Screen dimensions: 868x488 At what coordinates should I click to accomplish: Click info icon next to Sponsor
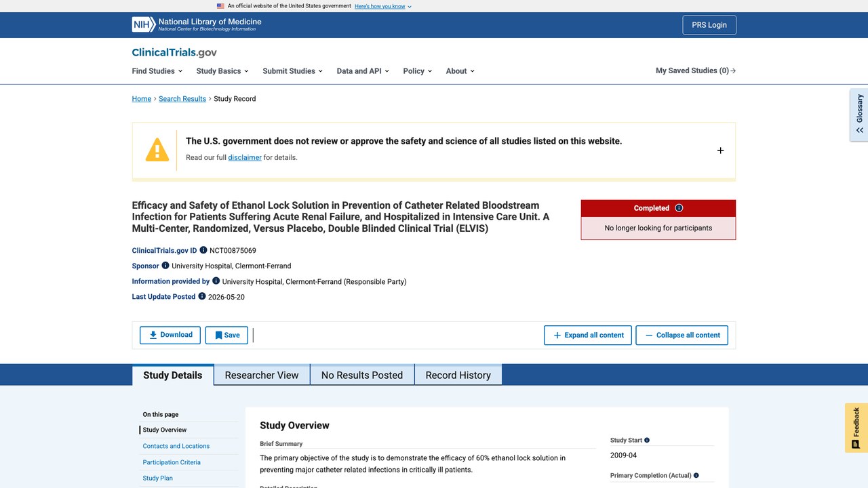click(x=165, y=266)
